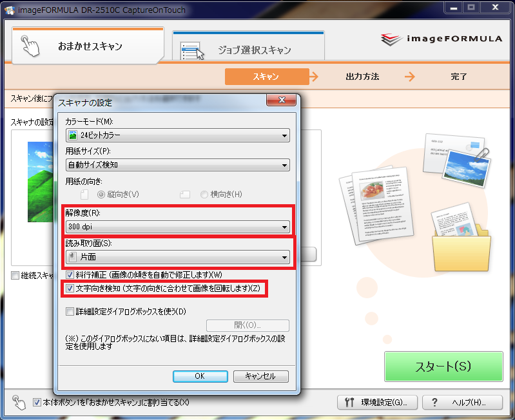The image size is (515, 420).
Task: Click the job list icon on ジョブ選択スキャン tab
Action: point(192,51)
